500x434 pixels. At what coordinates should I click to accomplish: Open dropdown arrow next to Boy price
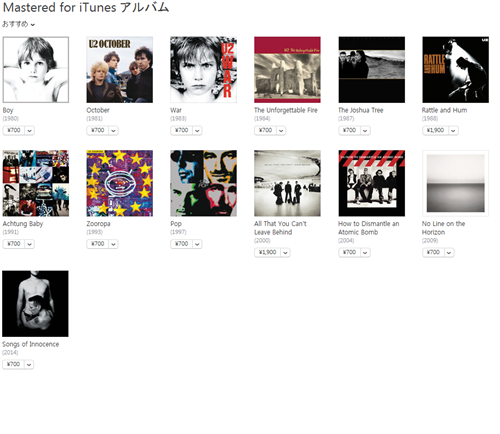[29, 130]
